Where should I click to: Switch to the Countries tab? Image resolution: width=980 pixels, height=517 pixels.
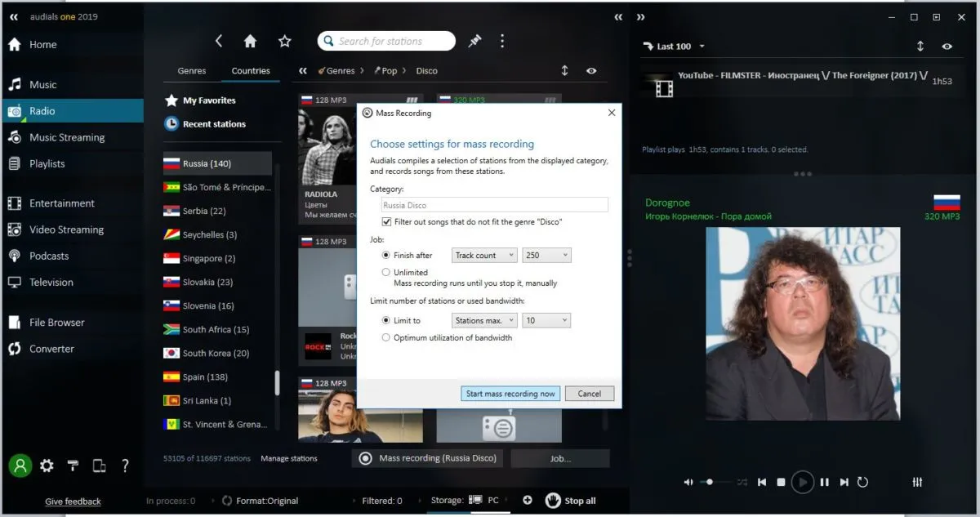tap(251, 71)
